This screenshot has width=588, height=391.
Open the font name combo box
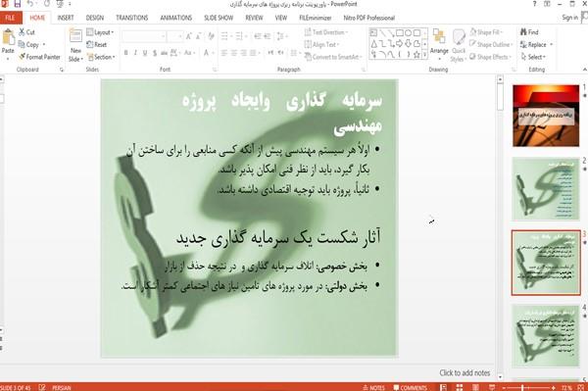click(x=144, y=36)
